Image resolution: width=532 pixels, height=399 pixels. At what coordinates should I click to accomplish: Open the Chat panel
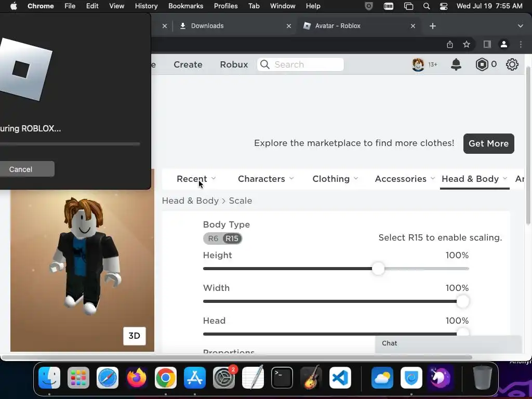click(x=448, y=344)
